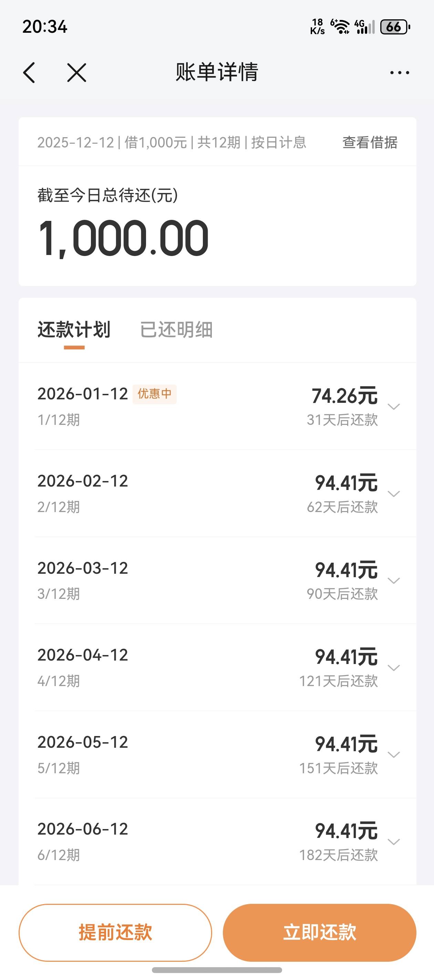Tap the home gesture bar at bottom

(217, 970)
